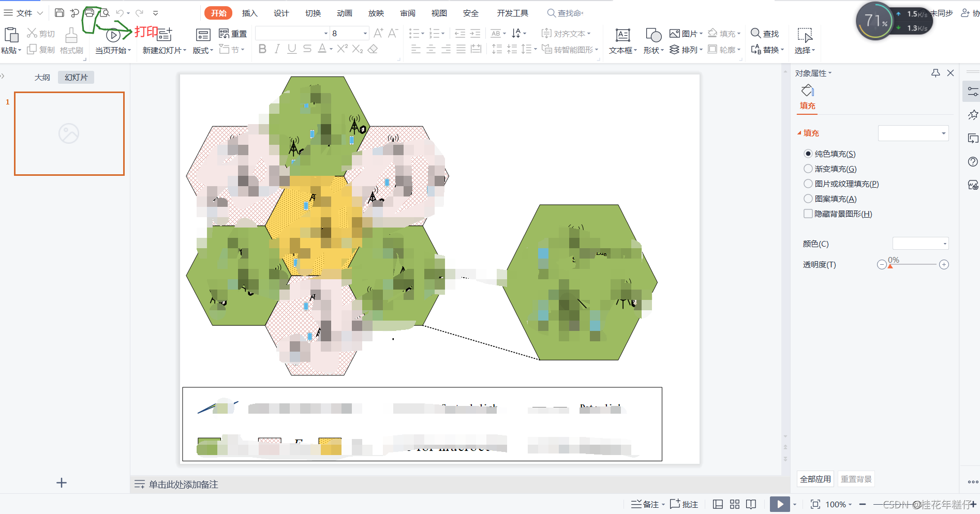Switch to the Transitions (切换) tab
The width and height of the screenshot is (980, 514).
coord(313,13)
